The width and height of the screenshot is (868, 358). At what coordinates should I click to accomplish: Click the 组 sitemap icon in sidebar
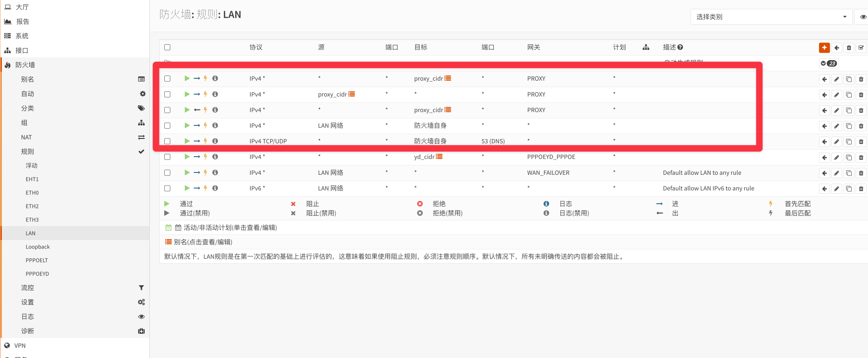[x=141, y=123]
